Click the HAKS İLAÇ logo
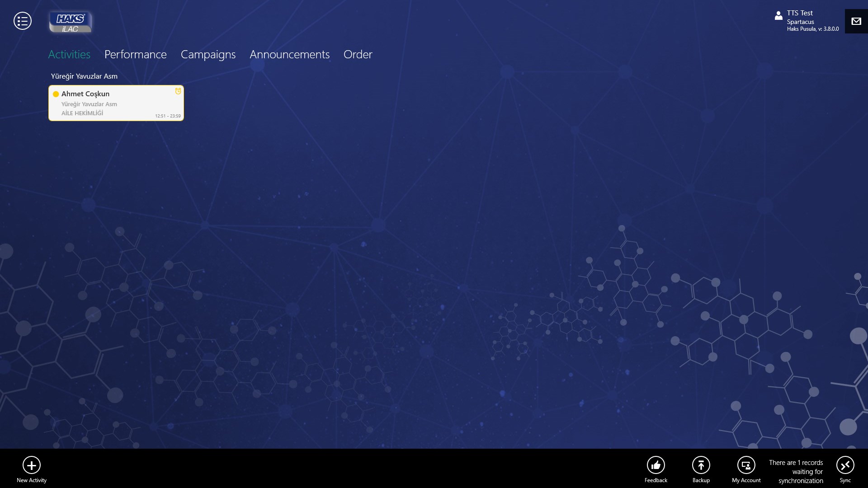The height and width of the screenshot is (488, 868). (x=71, y=22)
